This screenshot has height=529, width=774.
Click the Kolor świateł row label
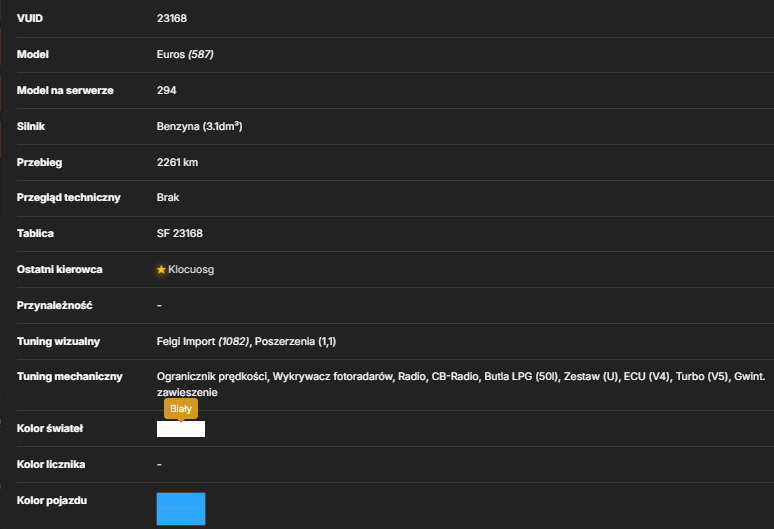click(50, 428)
